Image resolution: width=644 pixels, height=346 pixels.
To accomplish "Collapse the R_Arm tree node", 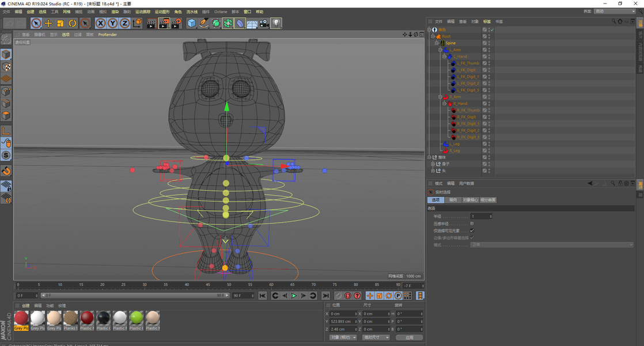I will [x=440, y=97].
